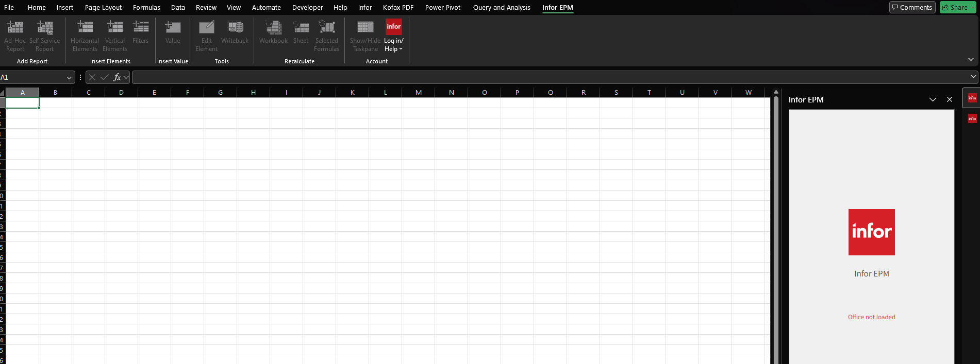Switch to the Review tab

[x=206, y=7]
